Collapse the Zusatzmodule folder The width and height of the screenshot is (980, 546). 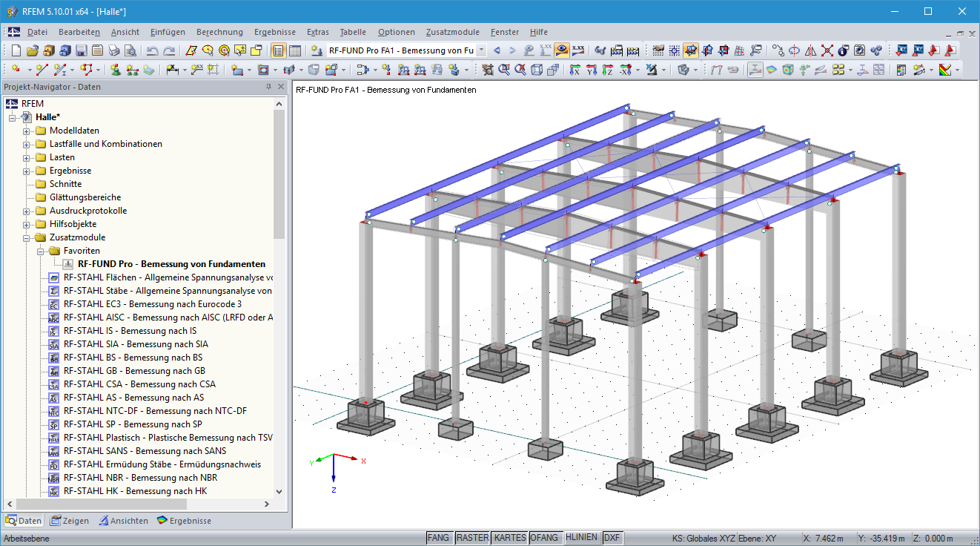coord(27,237)
